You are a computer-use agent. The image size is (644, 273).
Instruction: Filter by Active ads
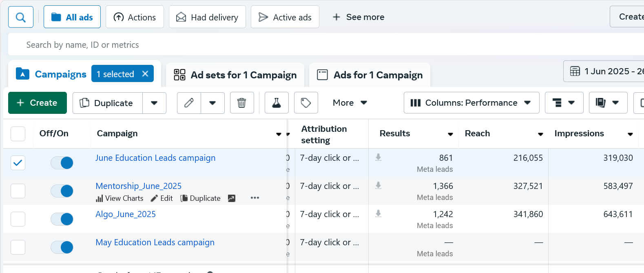point(285,17)
